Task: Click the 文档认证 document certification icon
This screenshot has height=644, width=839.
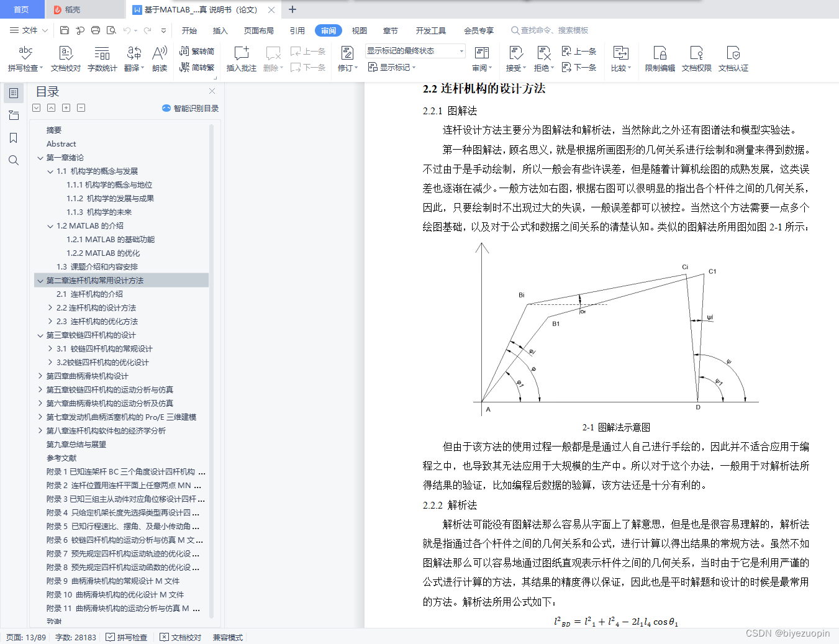Action: coord(734,58)
